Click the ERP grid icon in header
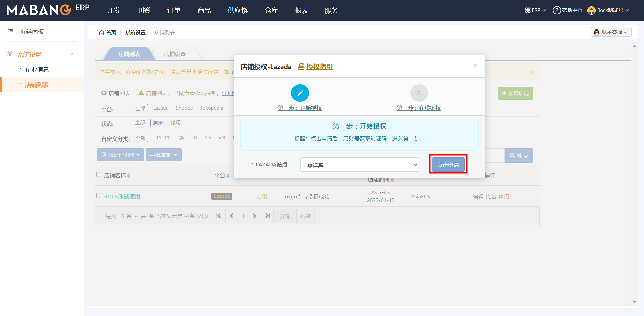The height and width of the screenshot is (316, 644). click(x=528, y=10)
